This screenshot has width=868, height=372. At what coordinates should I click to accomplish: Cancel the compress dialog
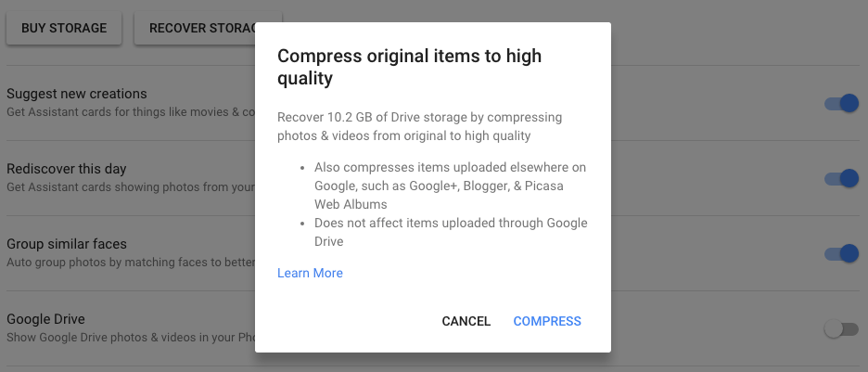tap(466, 321)
